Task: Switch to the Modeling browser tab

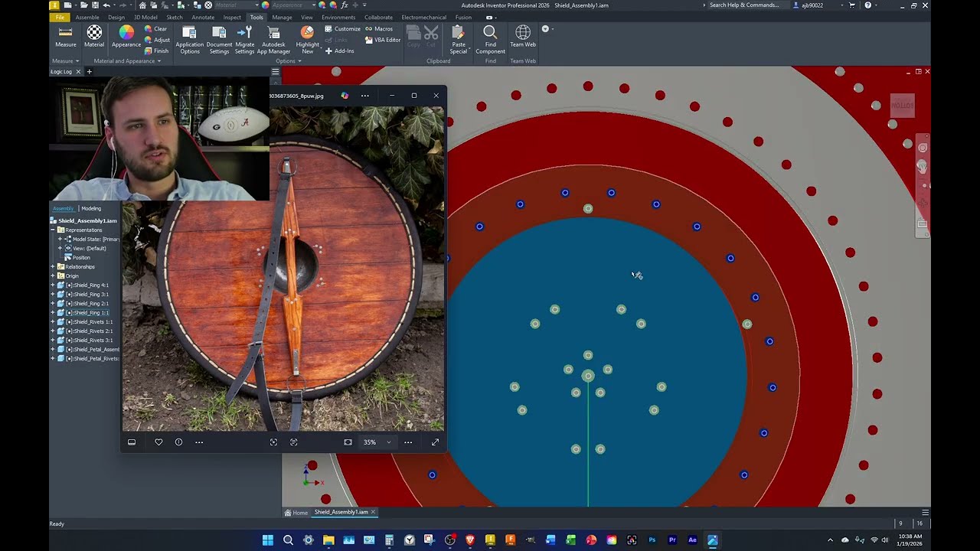Action: point(91,208)
